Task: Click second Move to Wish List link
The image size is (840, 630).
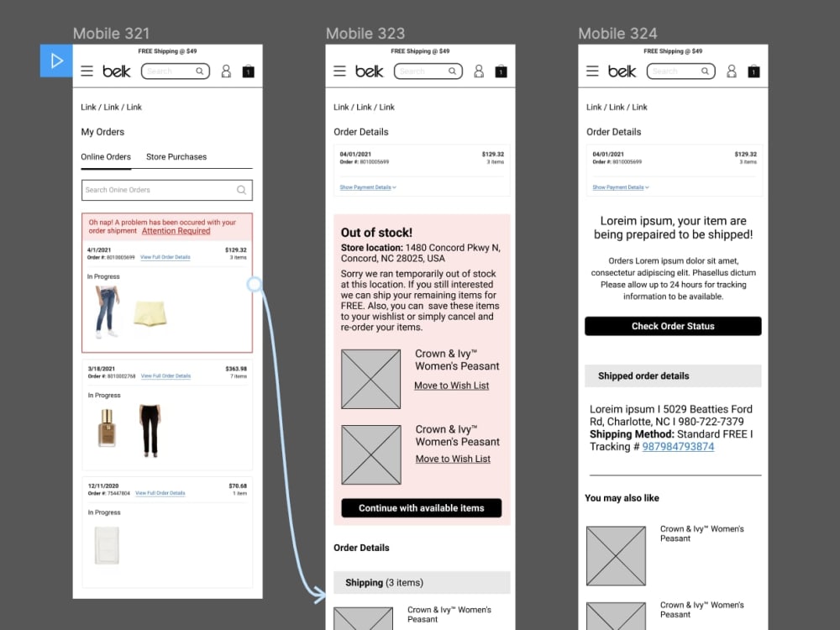Action: [454, 459]
